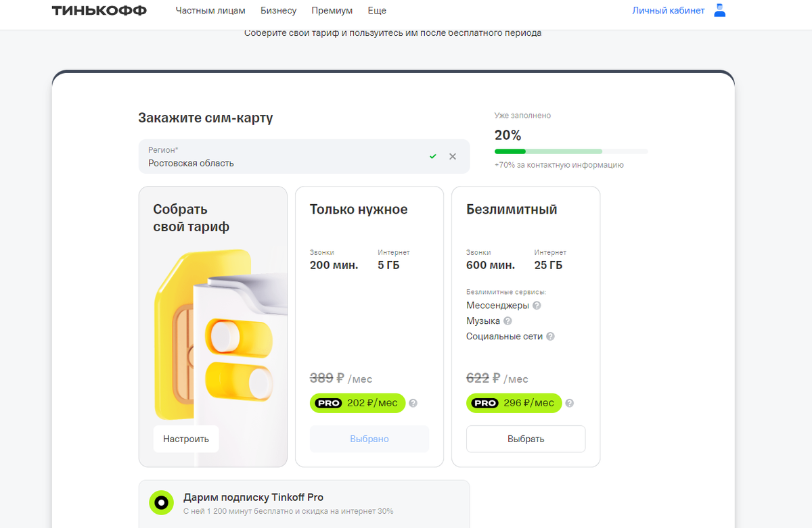Click the Tinkoff Pro subscription round icon
Screen dimensions: 812x528
tap(161, 503)
